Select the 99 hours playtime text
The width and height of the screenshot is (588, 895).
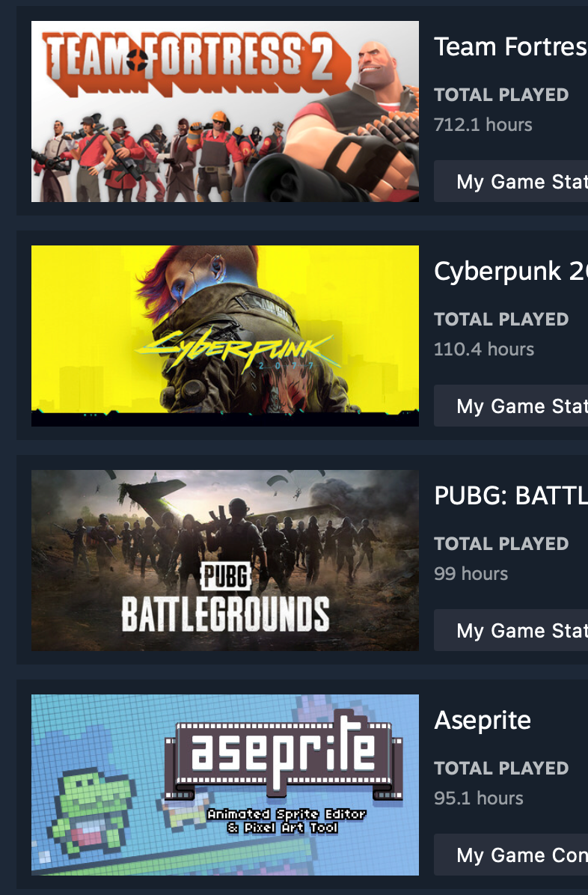(x=471, y=573)
